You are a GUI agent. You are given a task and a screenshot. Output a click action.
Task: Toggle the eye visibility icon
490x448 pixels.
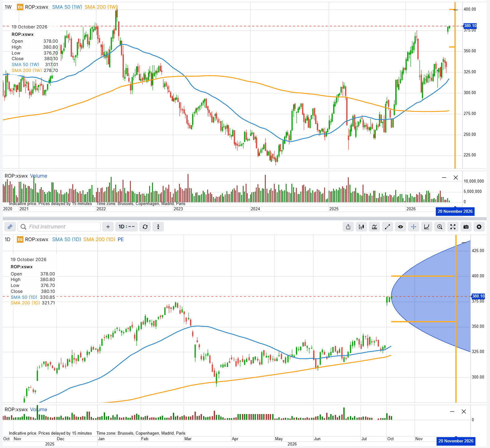tap(401, 227)
